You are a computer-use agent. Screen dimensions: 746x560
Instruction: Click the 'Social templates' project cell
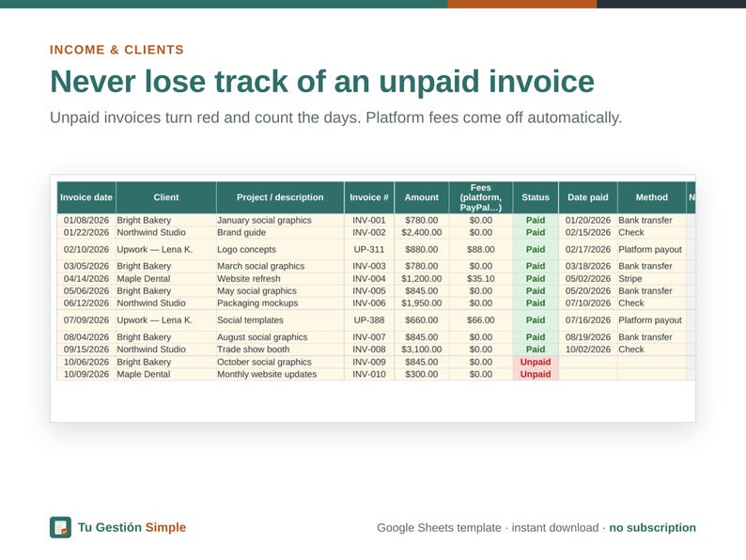coord(280,320)
